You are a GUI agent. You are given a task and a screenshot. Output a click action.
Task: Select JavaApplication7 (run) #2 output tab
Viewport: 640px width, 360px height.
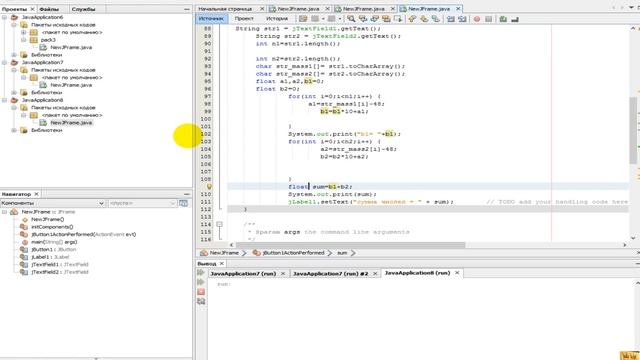331,273
